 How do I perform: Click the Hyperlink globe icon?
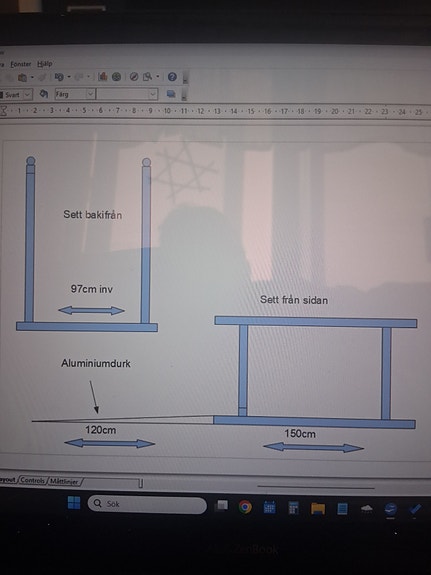[x=116, y=77]
